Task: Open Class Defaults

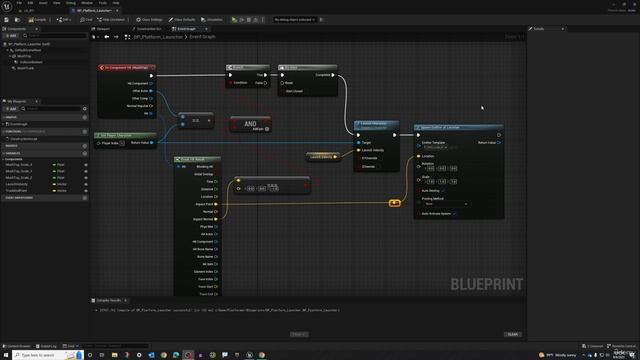Action: click(182, 20)
